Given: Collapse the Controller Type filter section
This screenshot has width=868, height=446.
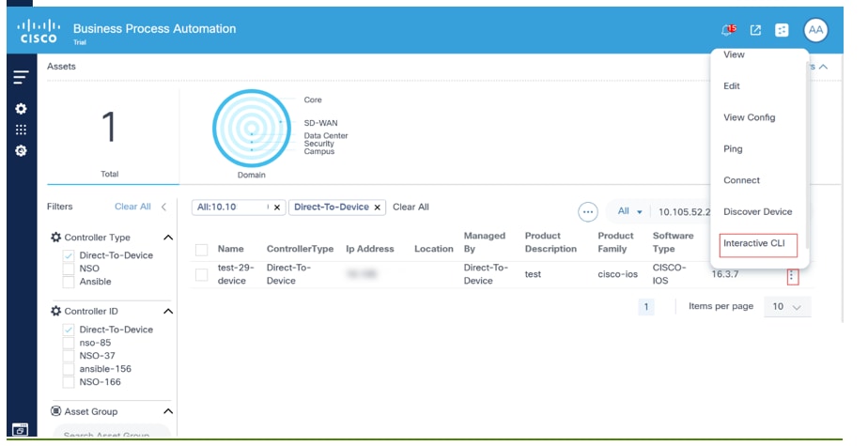Looking at the screenshot, I should coord(168,238).
